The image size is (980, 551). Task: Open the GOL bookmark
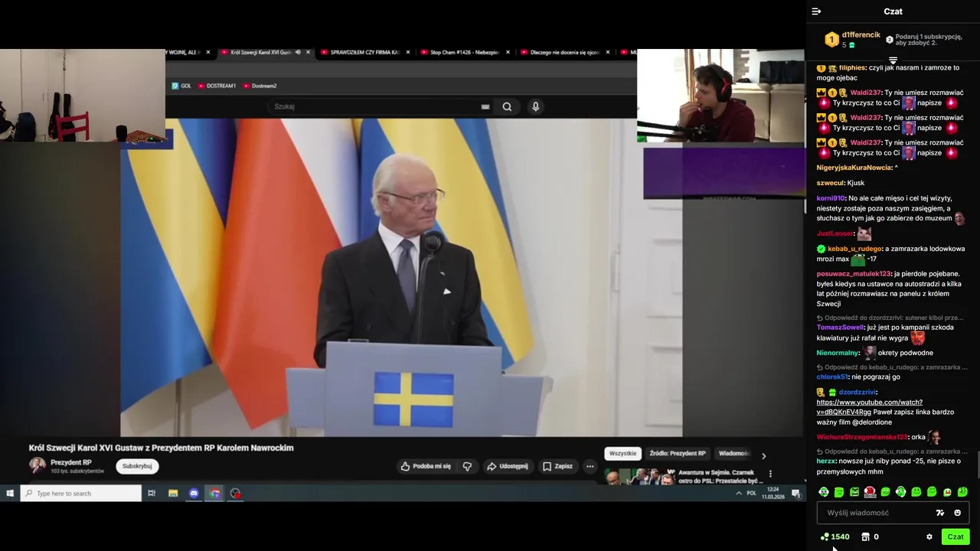[181, 86]
